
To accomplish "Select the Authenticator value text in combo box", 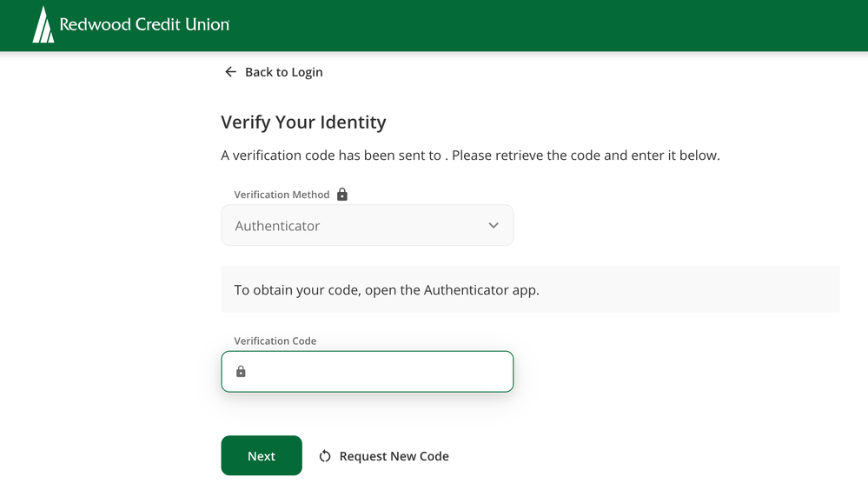I will click(x=277, y=226).
